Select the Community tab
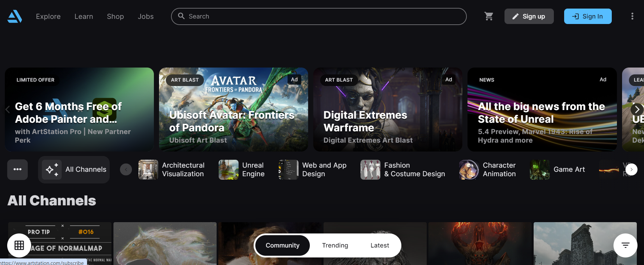The width and height of the screenshot is (644, 265). [282, 245]
